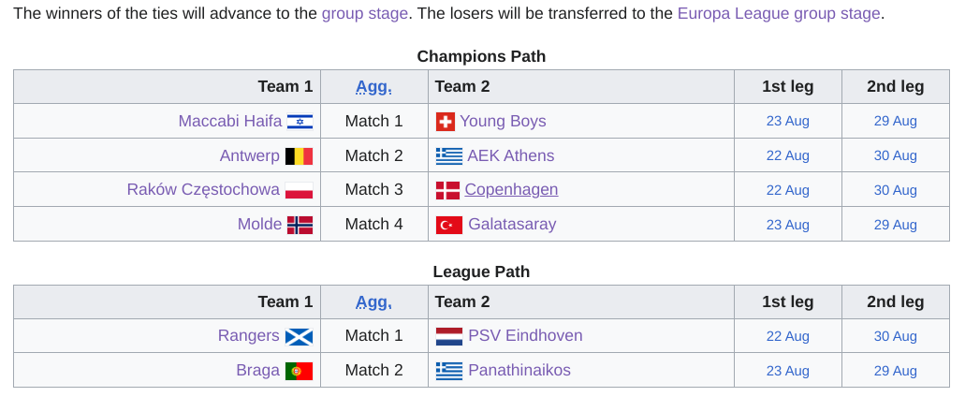
Task: Click the Switzerland flag before Young Boys
Action: [445, 122]
